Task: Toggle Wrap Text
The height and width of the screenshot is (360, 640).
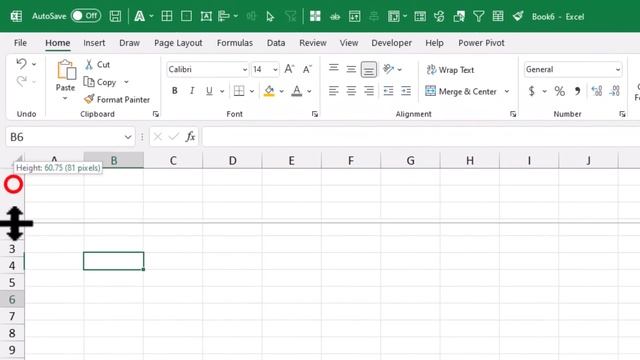Action: tap(450, 70)
